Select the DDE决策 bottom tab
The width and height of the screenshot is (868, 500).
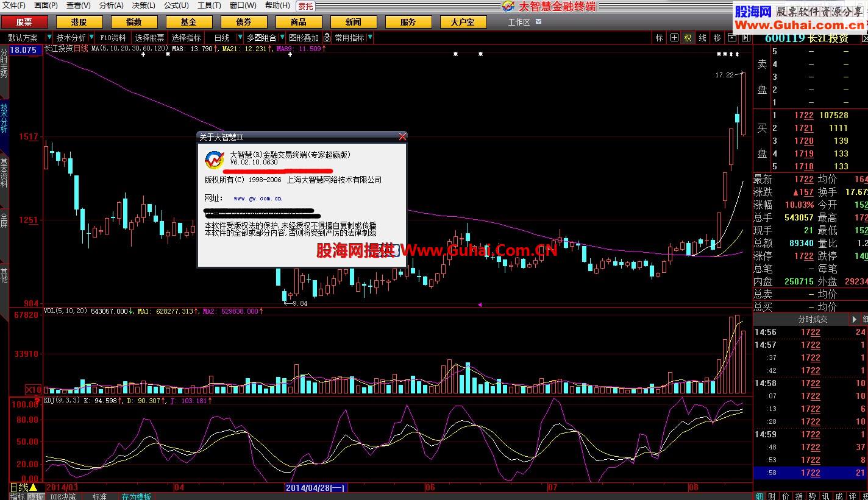[63, 496]
